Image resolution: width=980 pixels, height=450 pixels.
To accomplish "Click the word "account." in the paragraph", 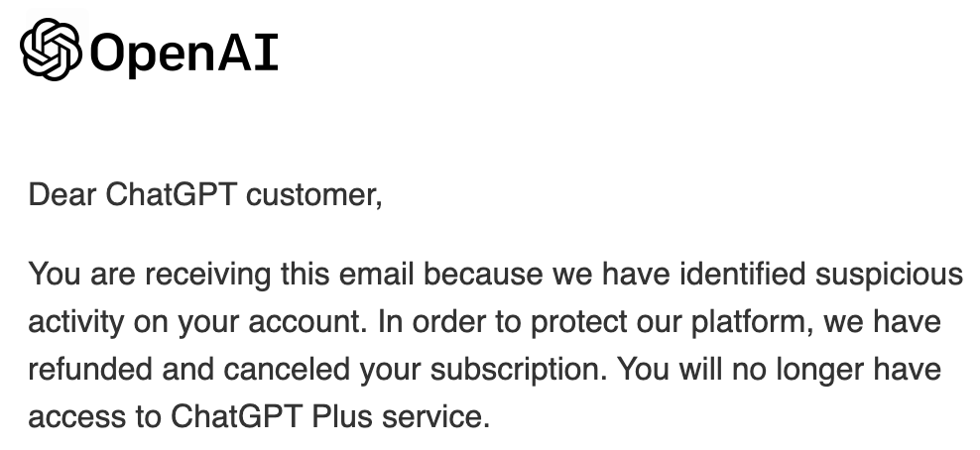I will (x=307, y=323).
